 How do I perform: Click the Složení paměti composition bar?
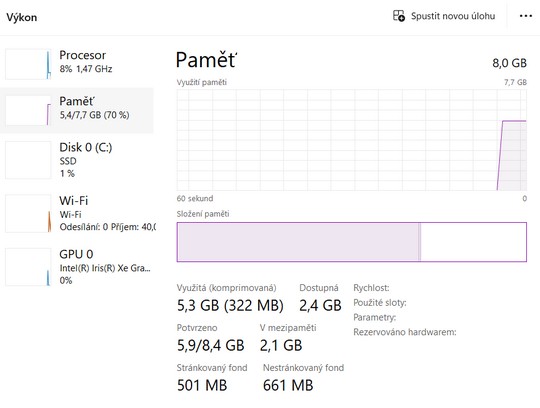[352, 242]
